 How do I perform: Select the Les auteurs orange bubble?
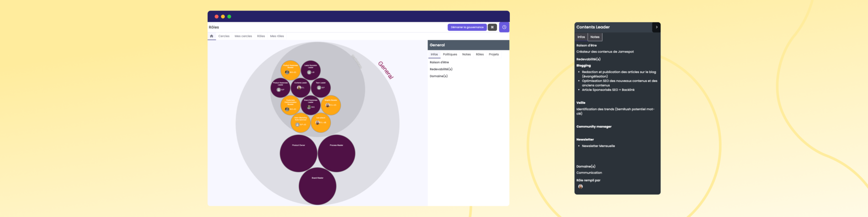pyautogui.click(x=321, y=123)
